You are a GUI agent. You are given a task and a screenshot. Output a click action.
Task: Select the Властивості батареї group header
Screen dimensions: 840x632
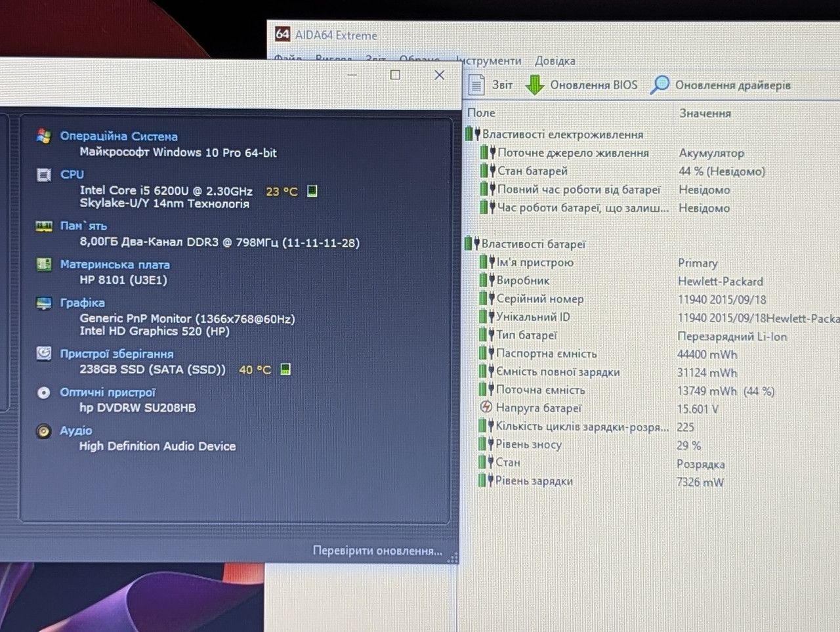534,244
